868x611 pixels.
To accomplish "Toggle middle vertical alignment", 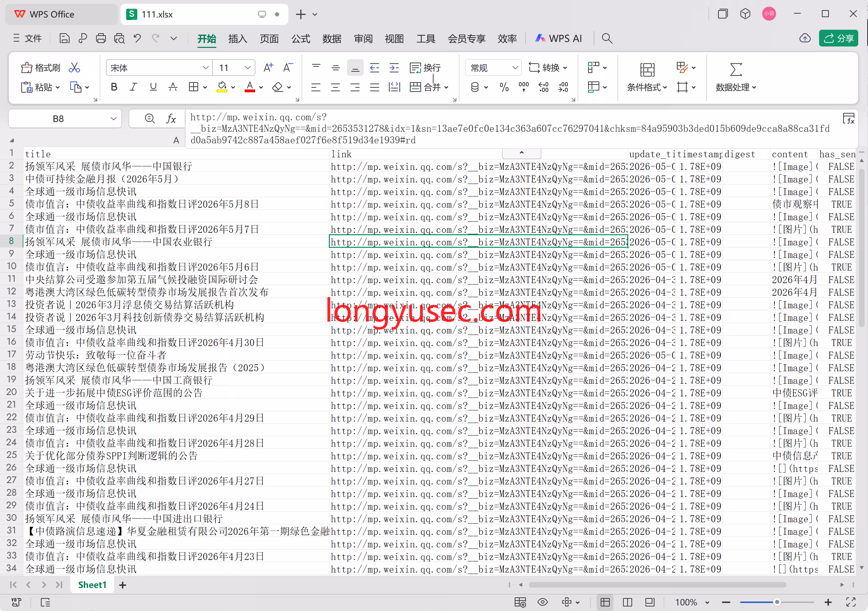I will [x=335, y=68].
